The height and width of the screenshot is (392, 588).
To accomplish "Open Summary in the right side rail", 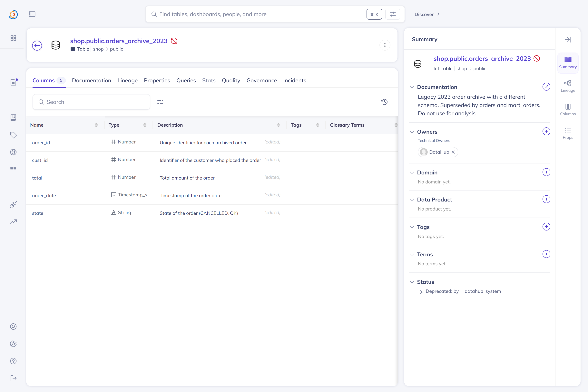I will tap(568, 63).
